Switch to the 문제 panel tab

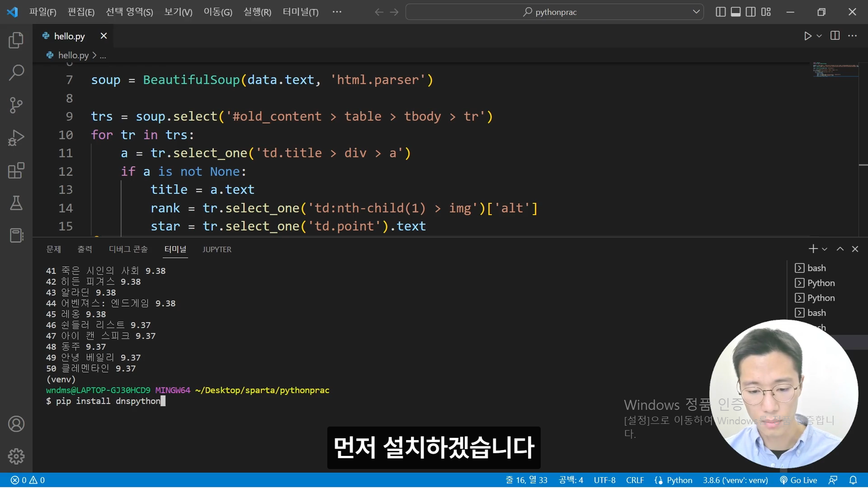point(53,249)
